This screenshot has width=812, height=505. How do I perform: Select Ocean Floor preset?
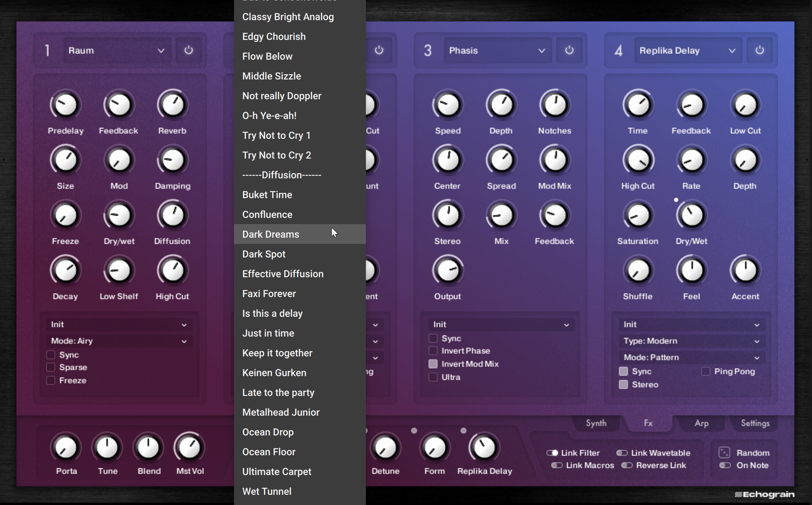pyautogui.click(x=300, y=452)
